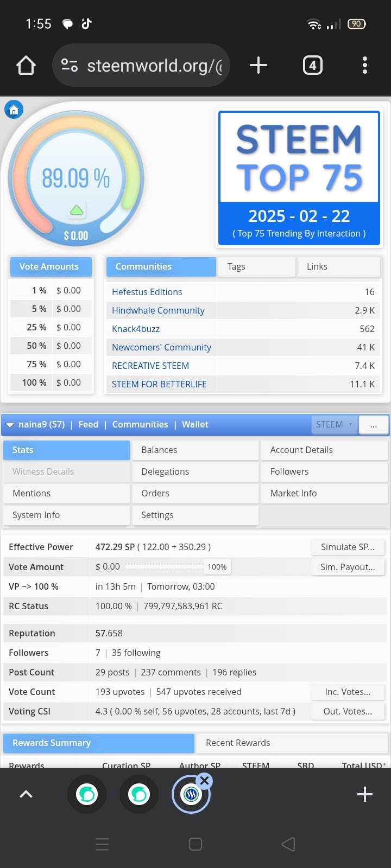391x868 pixels.
Task: Open Hefestus Editions community link
Action: [x=147, y=292]
